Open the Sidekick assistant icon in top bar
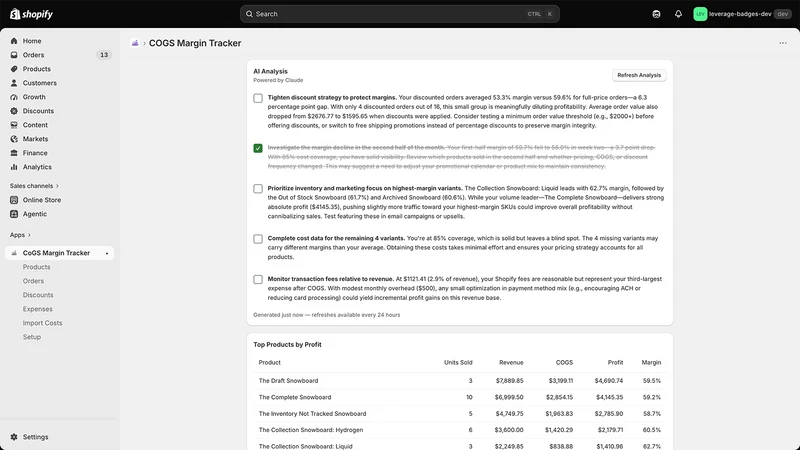800x450 pixels. click(656, 14)
